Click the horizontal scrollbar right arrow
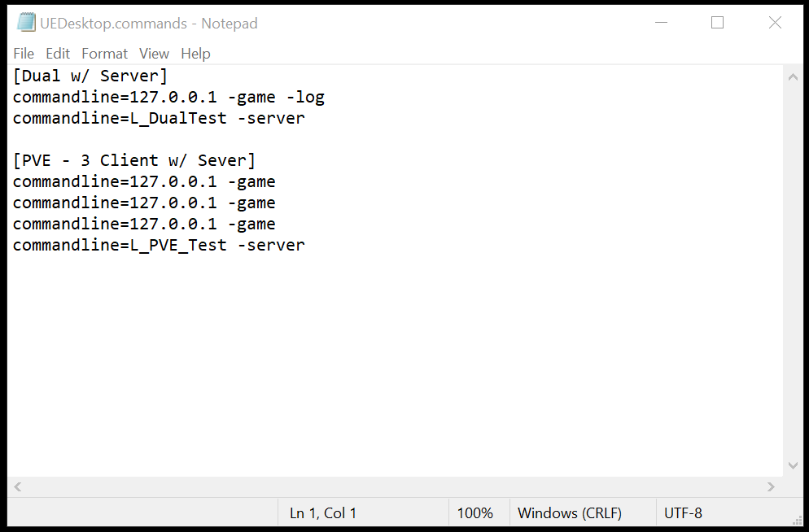Image resolution: width=809 pixels, height=532 pixels. (771, 486)
